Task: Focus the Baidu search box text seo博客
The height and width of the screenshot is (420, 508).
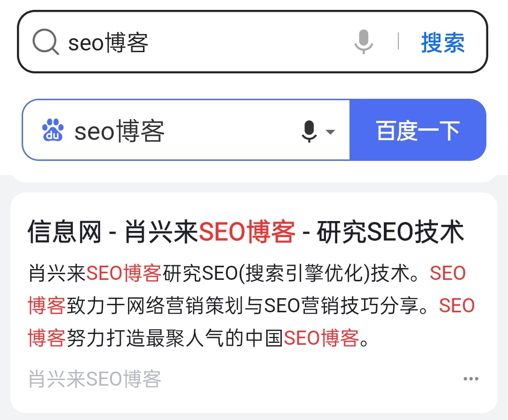Action: coord(119,131)
